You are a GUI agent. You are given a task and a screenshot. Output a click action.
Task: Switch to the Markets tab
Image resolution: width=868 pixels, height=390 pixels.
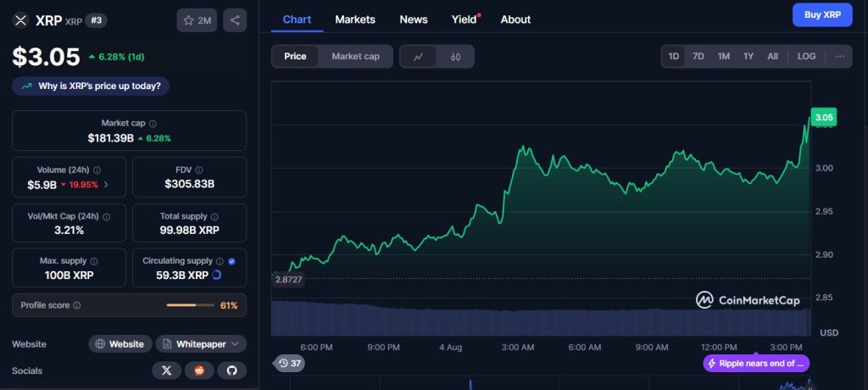[354, 19]
